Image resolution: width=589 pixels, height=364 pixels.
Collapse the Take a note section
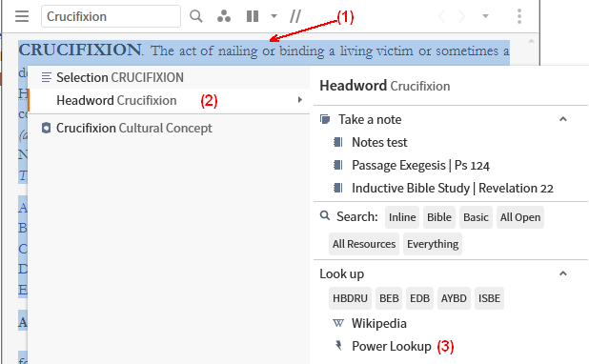click(x=562, y=119)
